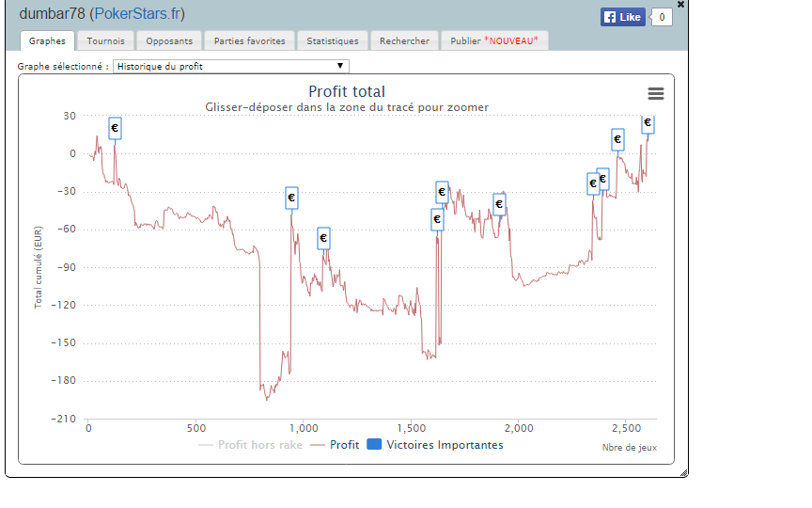Screen dimensions: 812x508
Task: Open the Rechercher tab
Action: click(x=404, y=41)
